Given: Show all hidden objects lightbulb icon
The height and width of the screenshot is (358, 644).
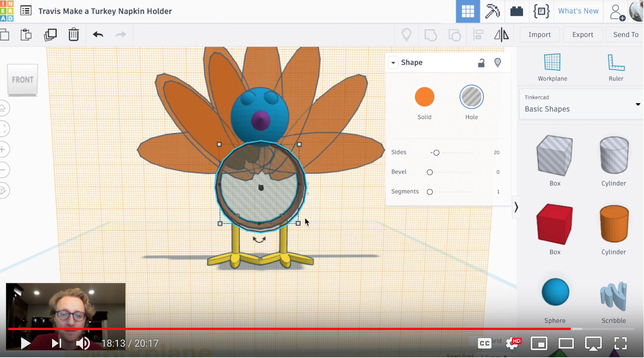Looking at the screenshot, I should [x=407, y=35].
